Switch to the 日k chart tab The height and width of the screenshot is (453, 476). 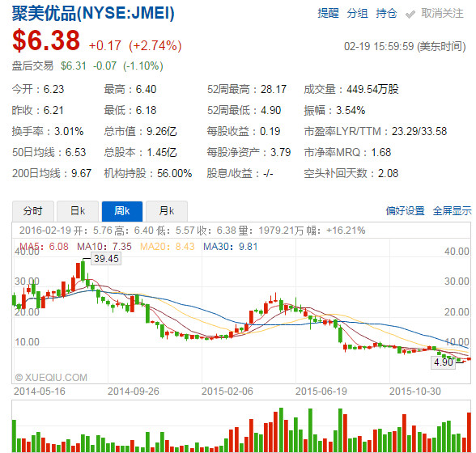click(x=78, y=211)
